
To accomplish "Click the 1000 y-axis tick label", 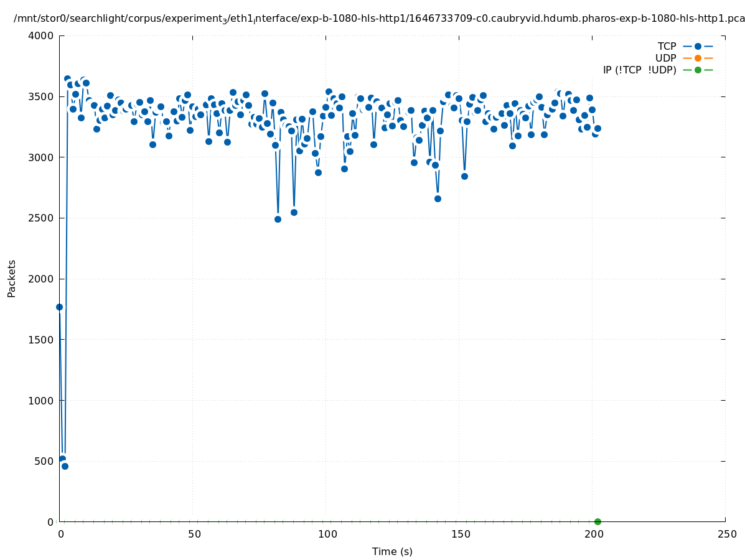I will [41, 400].
